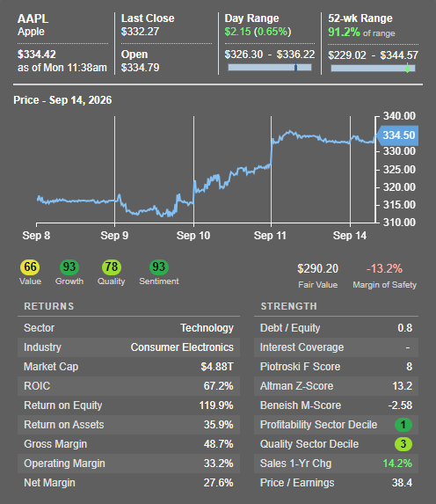The width and height of the screenshot is (436, 504).
Task: Click the Last Close value $332.27
Action: tap(140, 32)
